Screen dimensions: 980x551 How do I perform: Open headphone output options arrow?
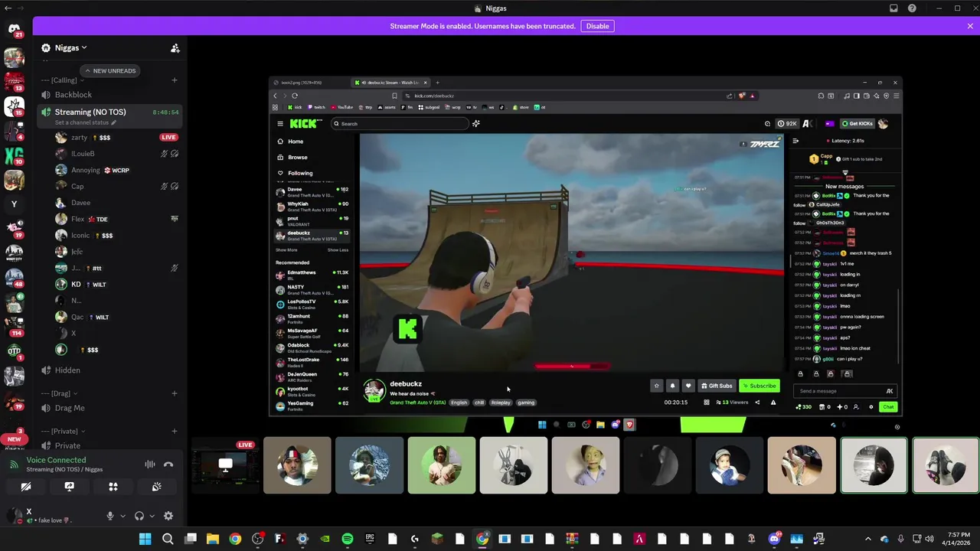[x=152, y=516]
